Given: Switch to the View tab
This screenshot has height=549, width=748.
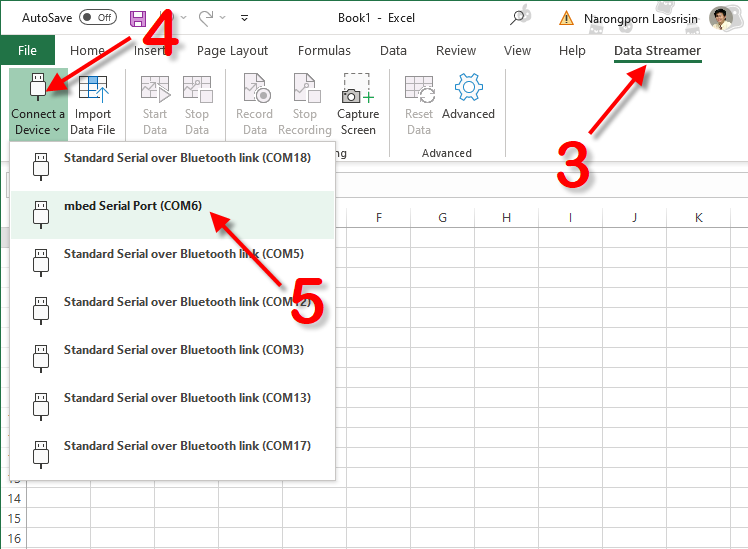Looking at the screenshot, I should [518, 51].
